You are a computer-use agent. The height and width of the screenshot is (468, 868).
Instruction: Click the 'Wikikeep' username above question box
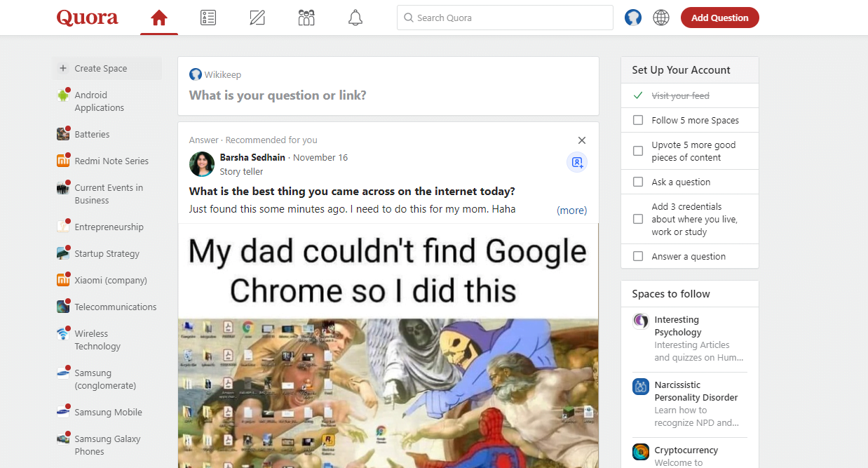(x=223, y=74)
